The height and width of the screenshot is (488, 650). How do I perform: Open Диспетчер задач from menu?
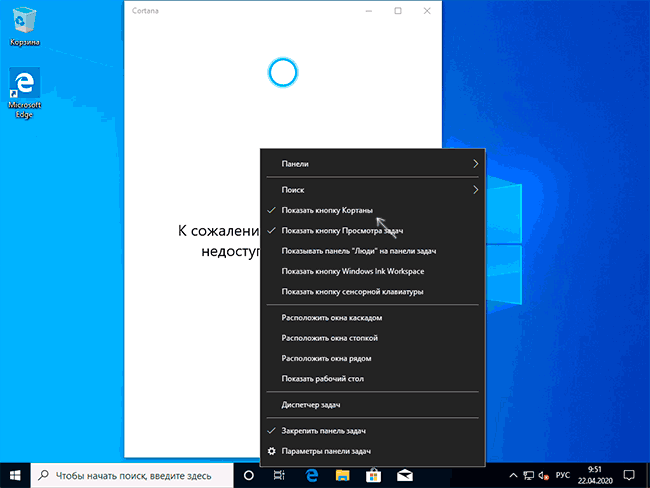(x=372, y=405)
